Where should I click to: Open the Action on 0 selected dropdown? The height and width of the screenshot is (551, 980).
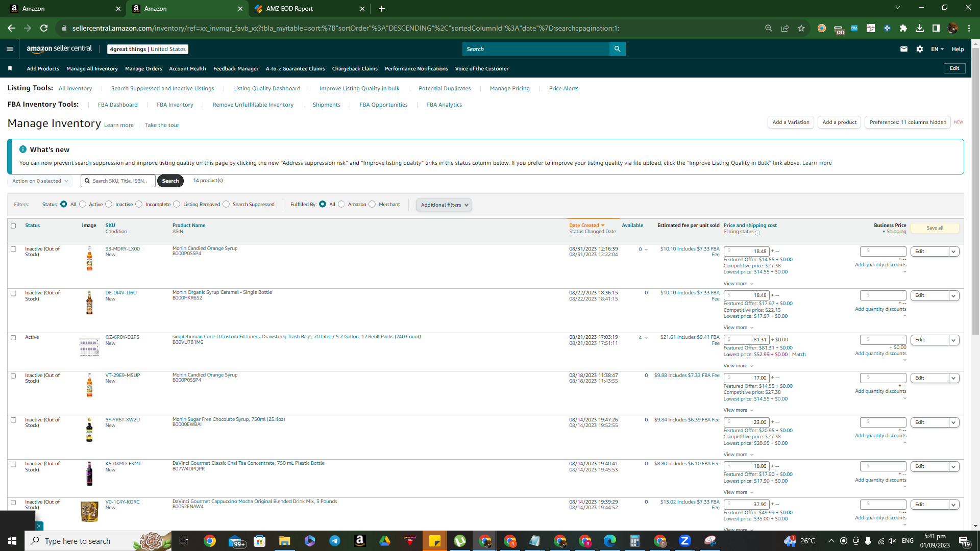click(x=40, y=181)
